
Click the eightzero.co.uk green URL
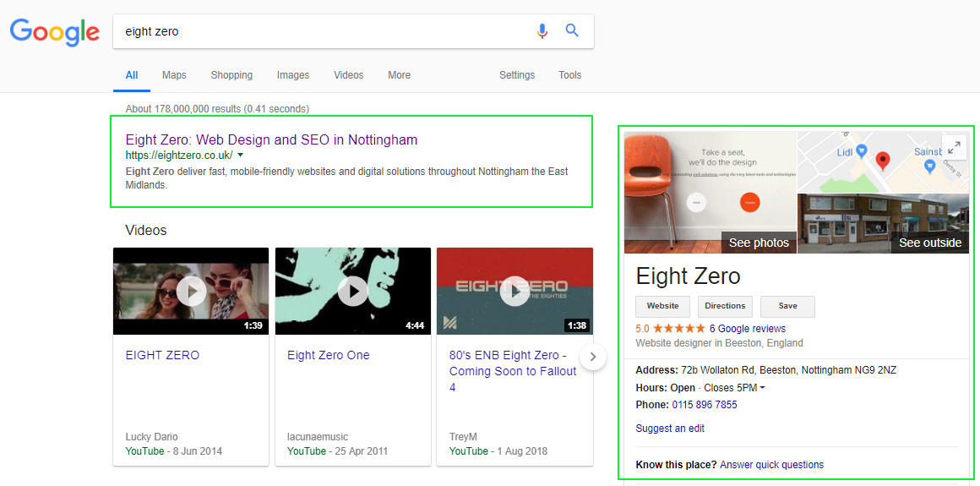coord(179,156)
